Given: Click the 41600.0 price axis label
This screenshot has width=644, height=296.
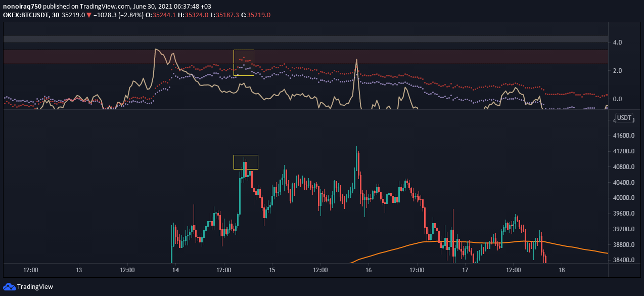Looking at the screenshot, I should (x=624, y=136).
